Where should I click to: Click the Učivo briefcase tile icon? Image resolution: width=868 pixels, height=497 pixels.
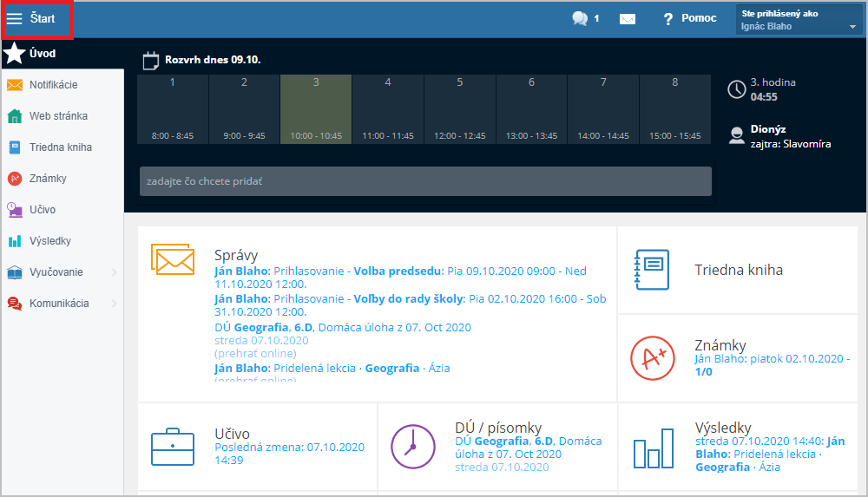[x=172, y=446]
